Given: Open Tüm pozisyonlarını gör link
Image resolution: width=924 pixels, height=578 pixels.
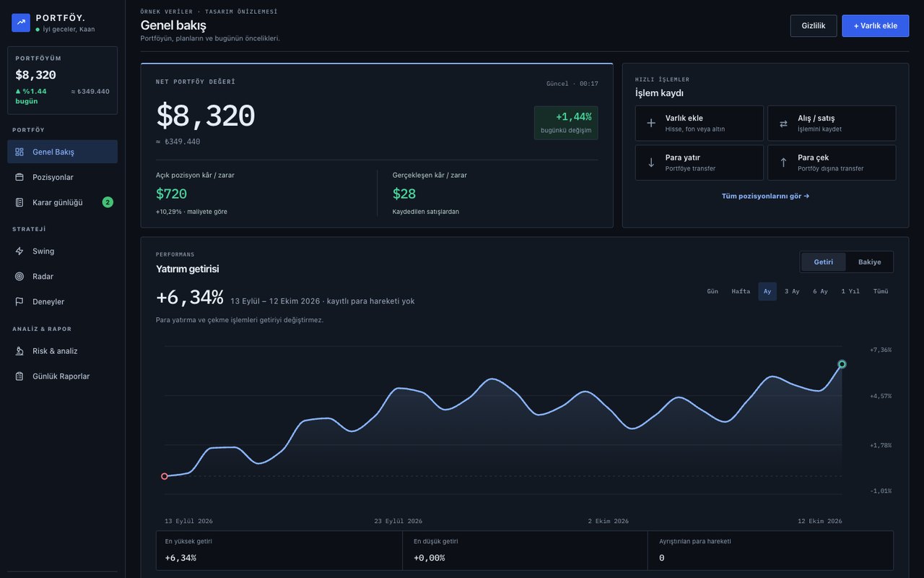Looking at the screenshot, I should coord(765,196).
